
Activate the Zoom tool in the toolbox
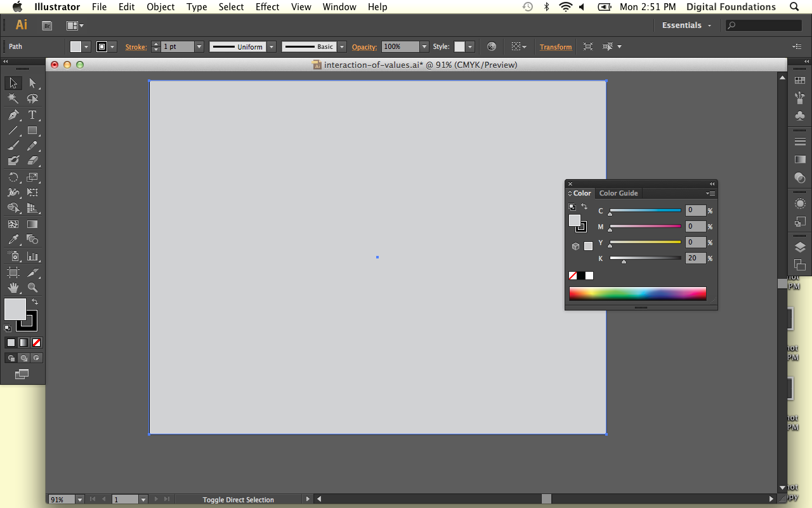point(32,288)
